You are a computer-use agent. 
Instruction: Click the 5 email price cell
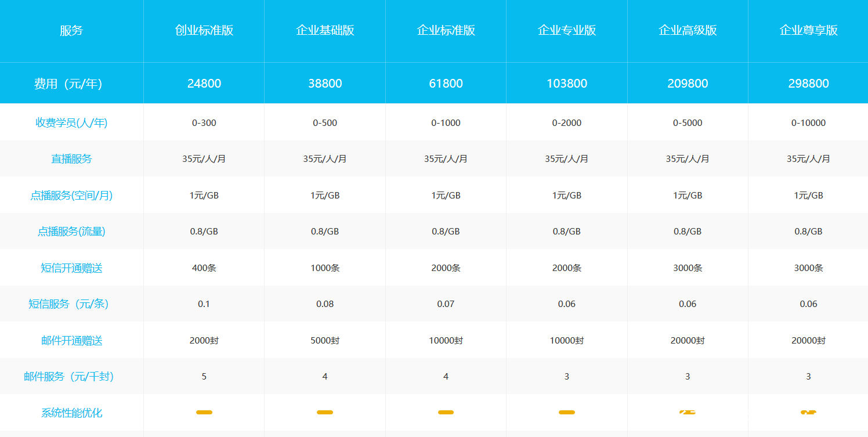pos(204,376)
